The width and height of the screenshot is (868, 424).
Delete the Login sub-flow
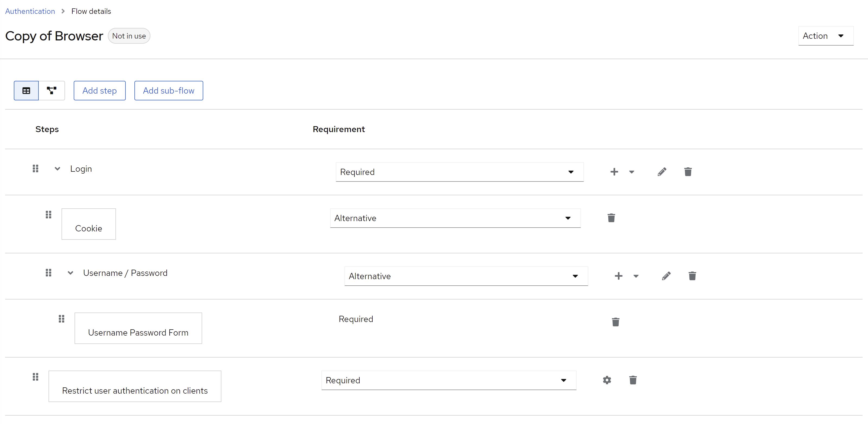[x=688, y=172]
